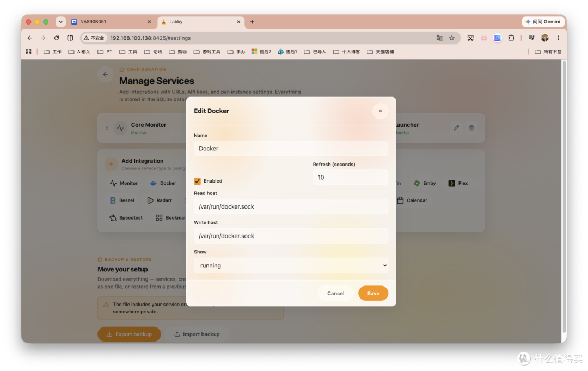Close the NAS90B051 tab
Image resolution: width=588 pixels, height=371 pixels.
pyautogui.click(x=149, y=22)
